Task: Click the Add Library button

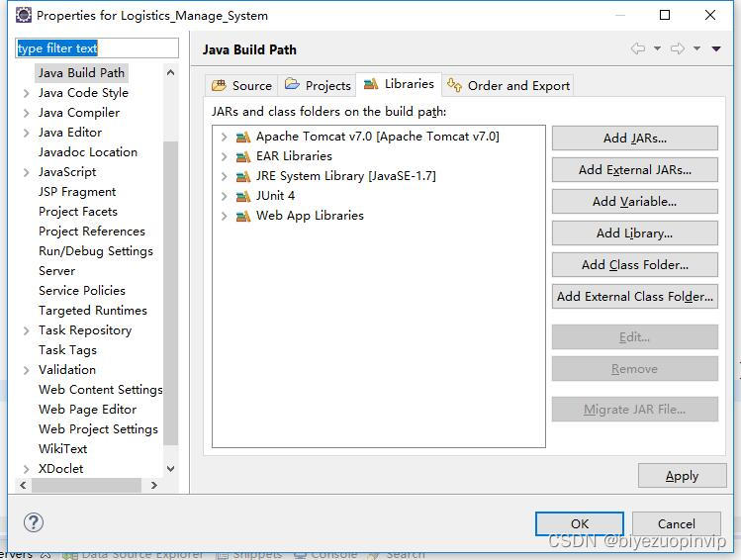Action: pyautogui.click(x=634, y=233)
